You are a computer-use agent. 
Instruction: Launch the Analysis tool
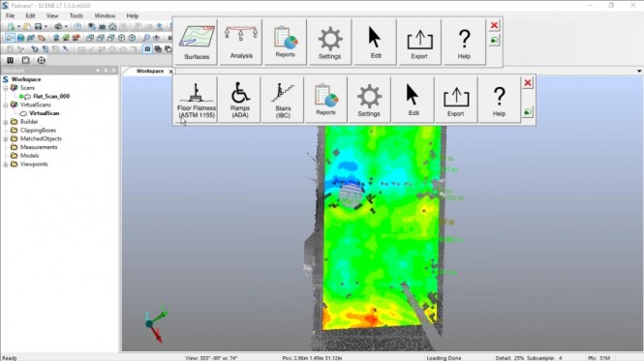coord(241,42)
